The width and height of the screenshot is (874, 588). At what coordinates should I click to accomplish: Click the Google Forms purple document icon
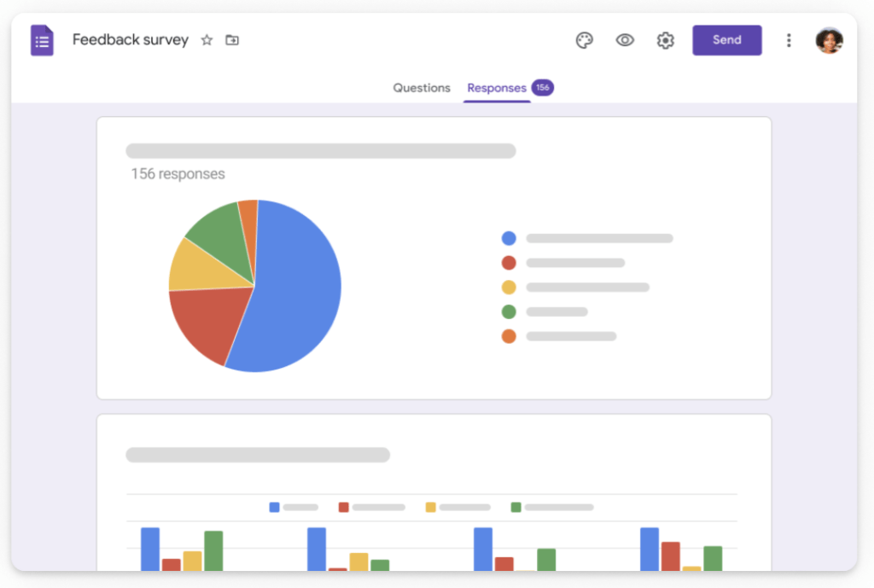42,40
